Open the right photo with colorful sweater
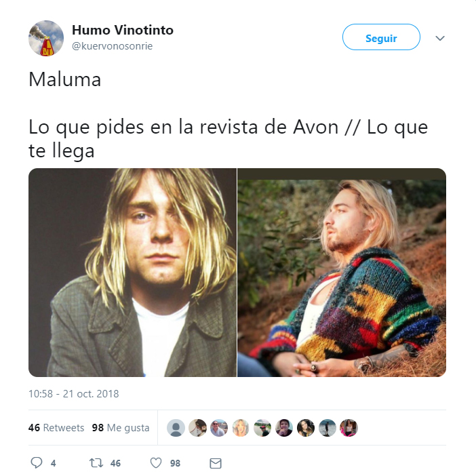This screenshot has height=474, width=476. pos(342,273)
